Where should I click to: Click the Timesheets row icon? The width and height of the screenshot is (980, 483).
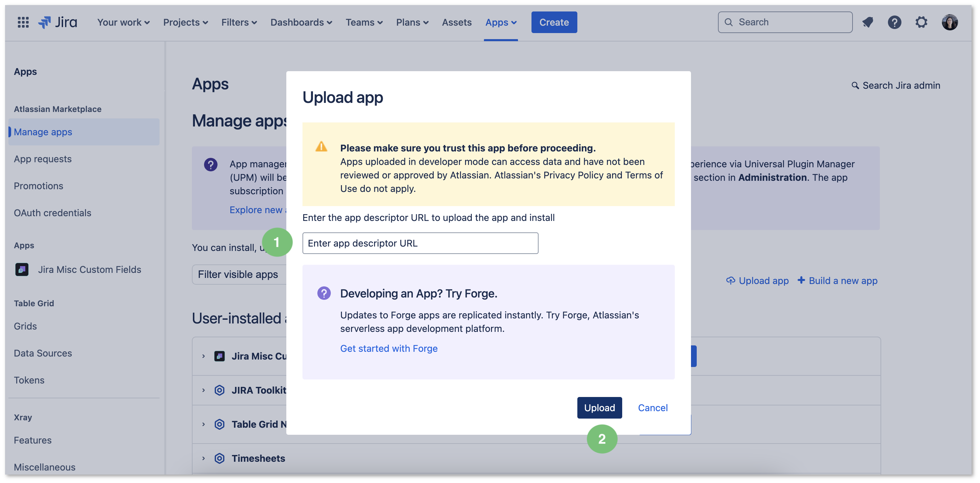click(220, 458)
